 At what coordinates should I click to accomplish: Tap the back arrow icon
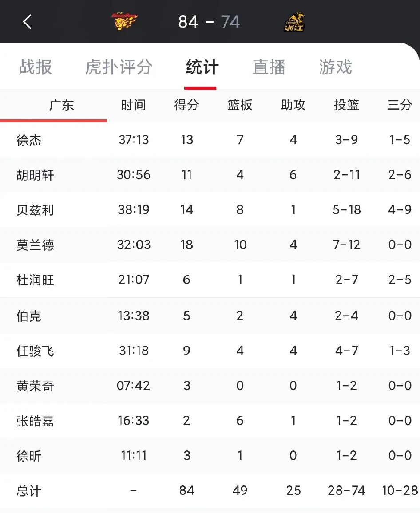pos(28,21)
